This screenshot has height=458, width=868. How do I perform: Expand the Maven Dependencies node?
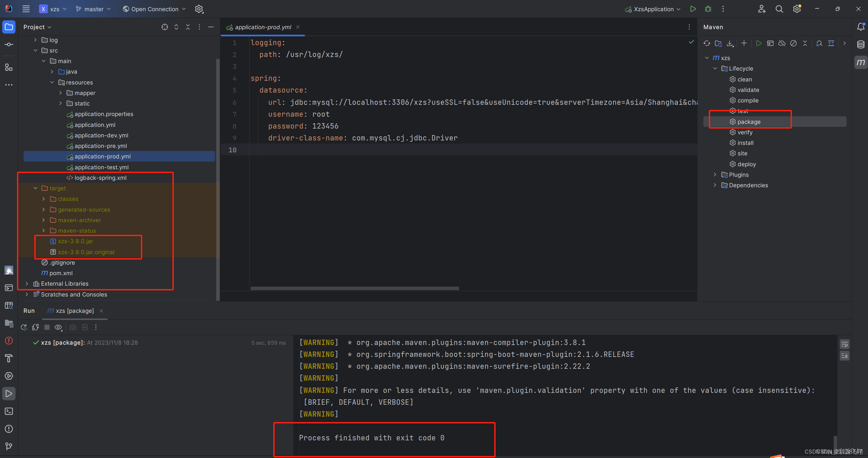715,185
